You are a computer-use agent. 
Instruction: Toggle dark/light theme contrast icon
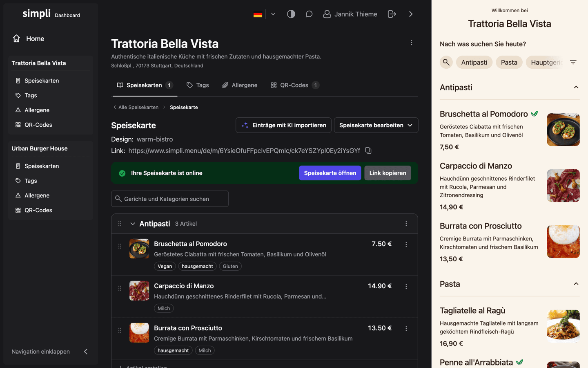coord(291,14)
